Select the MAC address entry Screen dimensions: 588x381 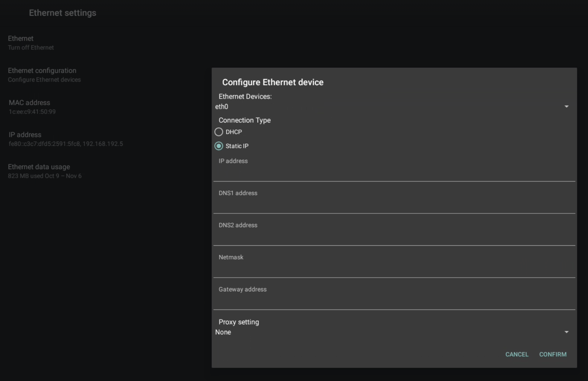pos(32,107)
